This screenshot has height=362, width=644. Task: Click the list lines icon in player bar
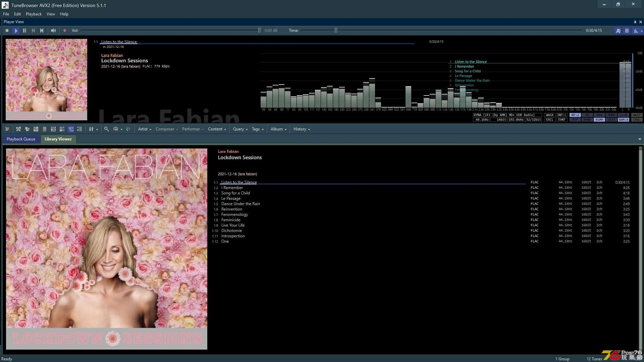[627, 31]
